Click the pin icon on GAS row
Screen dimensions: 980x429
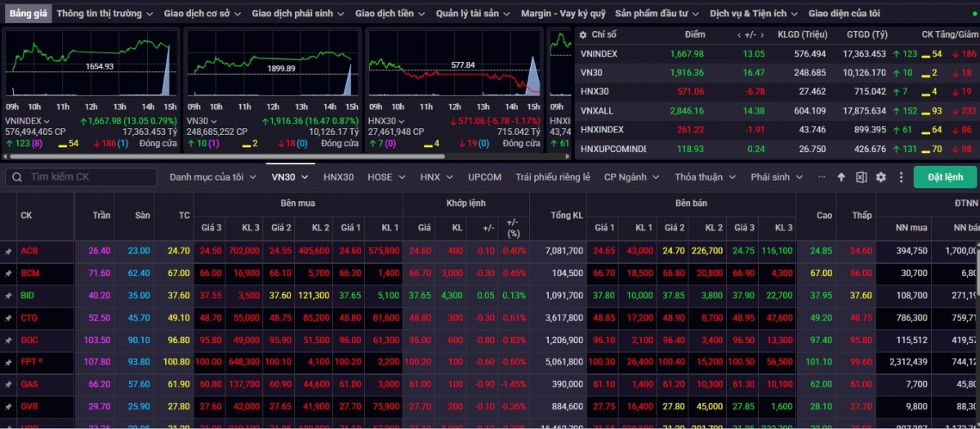[9, 384]
